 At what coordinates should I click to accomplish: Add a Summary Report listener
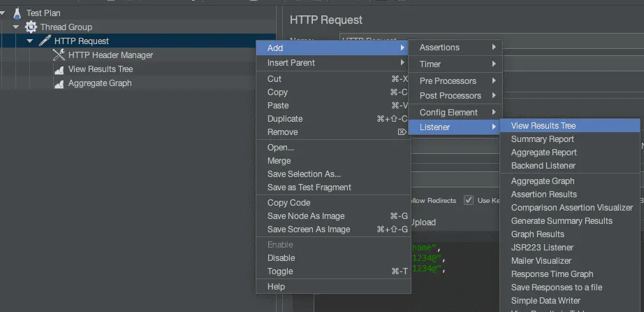[x=543, y=139]
